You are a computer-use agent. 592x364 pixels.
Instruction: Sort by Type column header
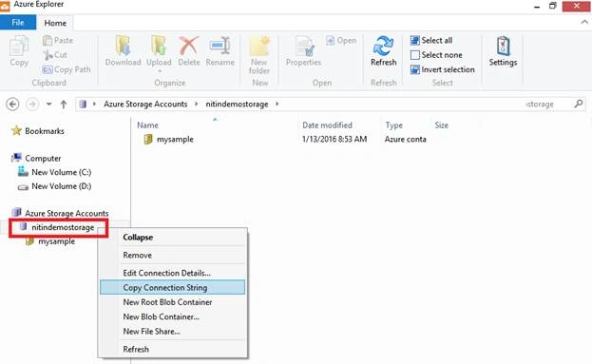393,125
